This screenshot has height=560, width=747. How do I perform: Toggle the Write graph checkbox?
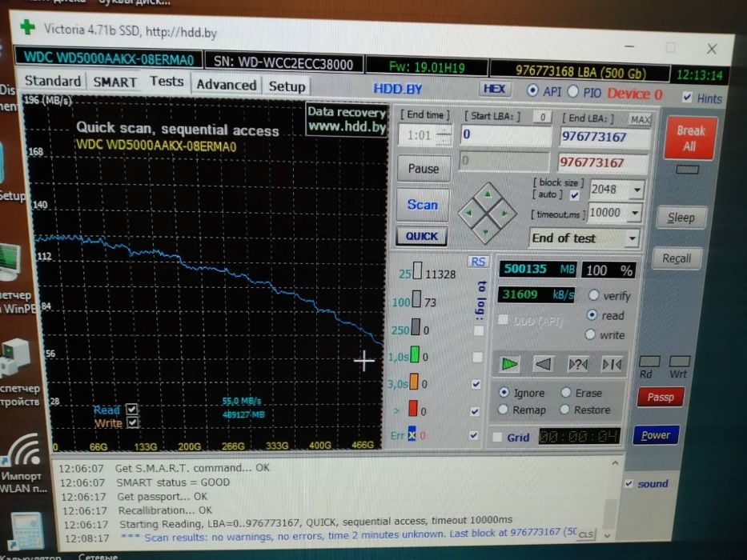[x=132, y=422]
